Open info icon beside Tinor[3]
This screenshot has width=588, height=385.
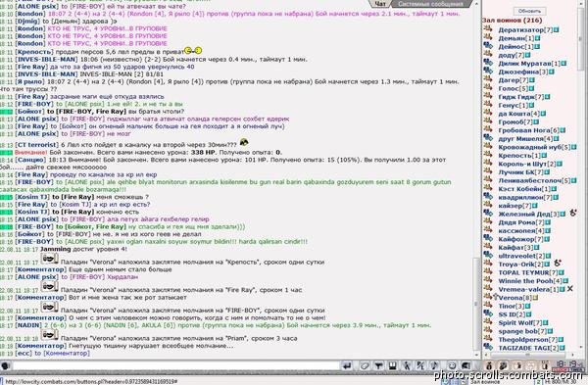pyautogui.click(x=527, y=307)
